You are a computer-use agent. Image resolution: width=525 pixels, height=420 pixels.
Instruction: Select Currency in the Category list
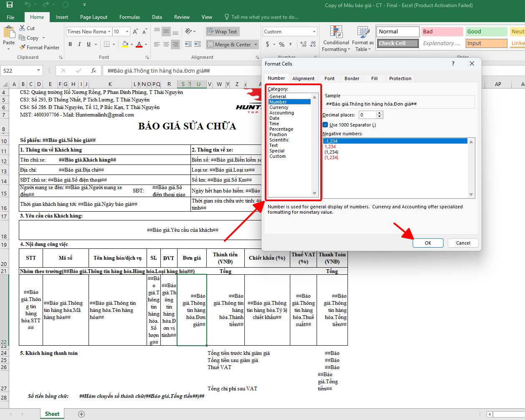coord(279,107)
